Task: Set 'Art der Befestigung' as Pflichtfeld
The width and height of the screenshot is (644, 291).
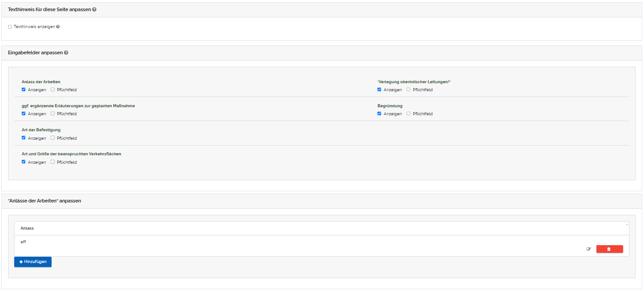Action: point(53,138)
